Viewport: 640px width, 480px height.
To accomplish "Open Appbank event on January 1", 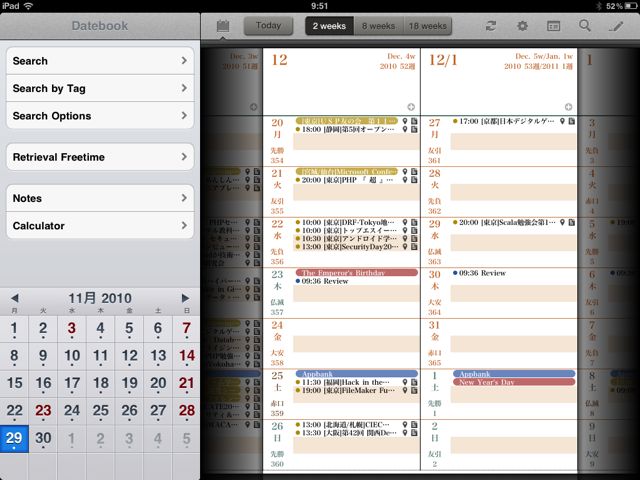I will (x=514, y=374).
